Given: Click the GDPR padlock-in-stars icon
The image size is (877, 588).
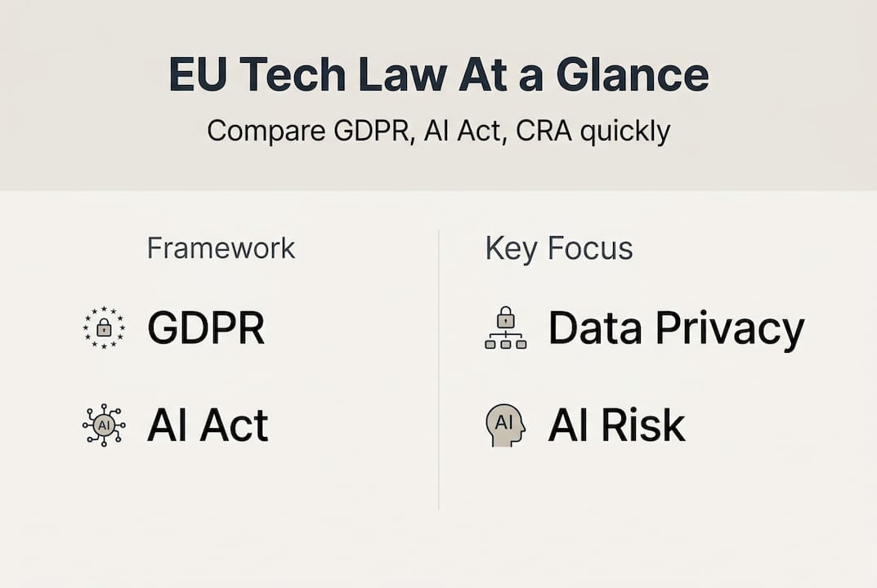Looking at the screenshot, I should click(x=104, y=328).
